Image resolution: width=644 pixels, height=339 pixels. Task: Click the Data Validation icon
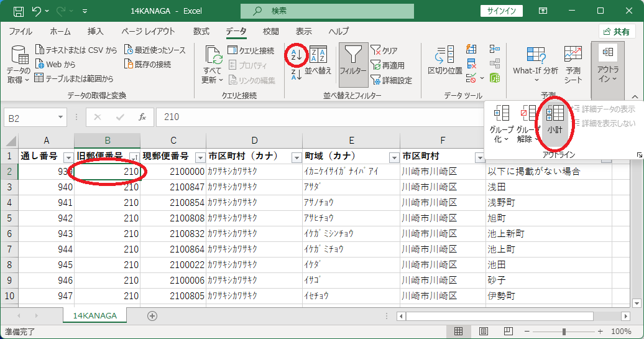471,78
